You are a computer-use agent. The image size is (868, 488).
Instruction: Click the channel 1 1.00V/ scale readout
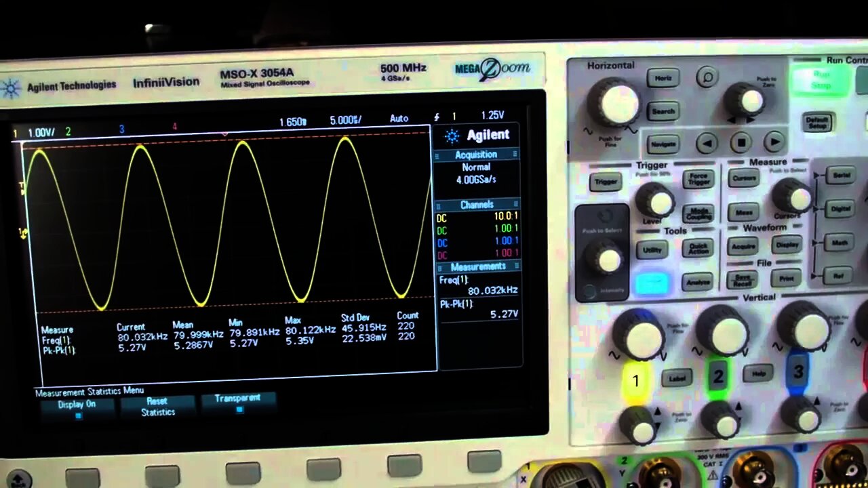point(41,133)
